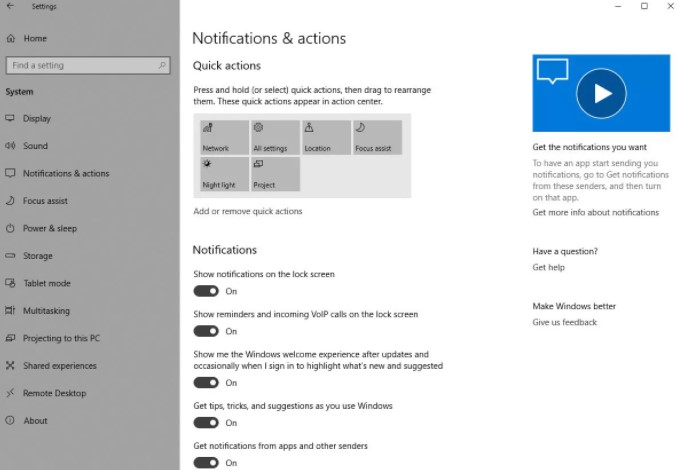Viewport: 679px width, 470px height.
Task: Select the Network quick action tile
Action: [x=224, y=137]
